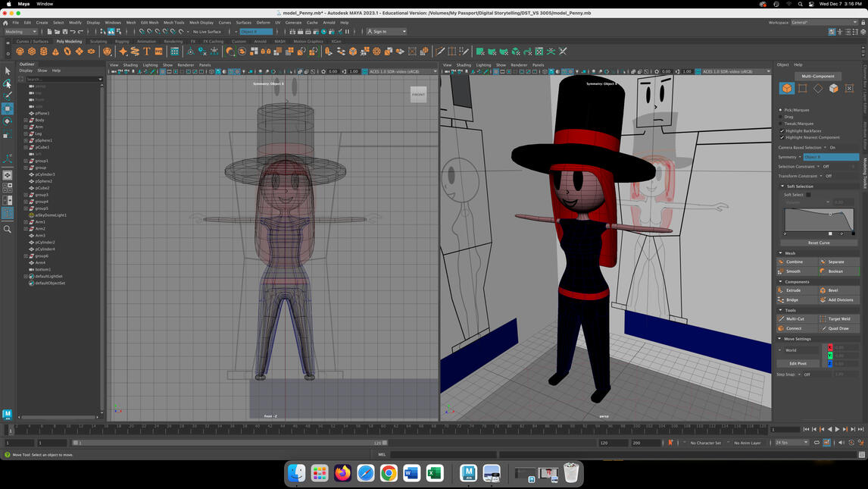
Task: Switch to the Sculpting shelf tab
Action: (x=99, y=41)
